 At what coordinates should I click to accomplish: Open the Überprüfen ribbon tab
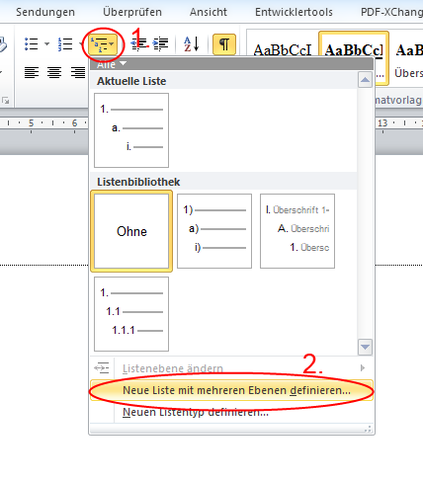click(132, 12)
